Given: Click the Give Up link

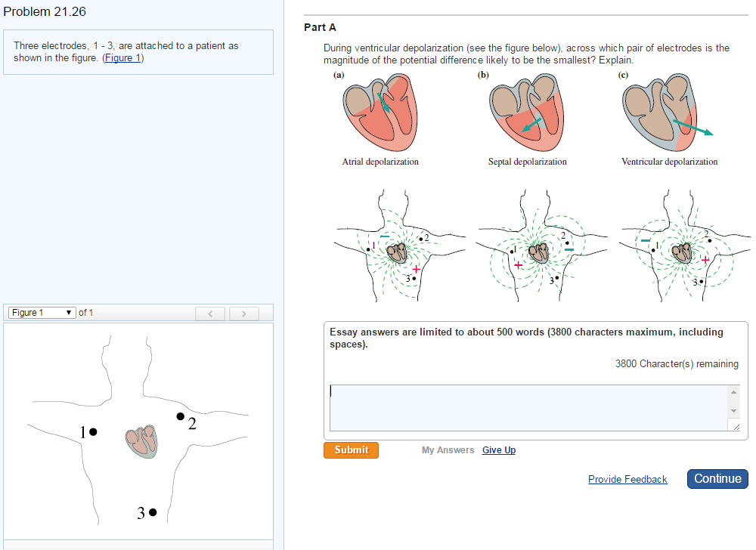Looking at the screenshot, I should point(498,450).
